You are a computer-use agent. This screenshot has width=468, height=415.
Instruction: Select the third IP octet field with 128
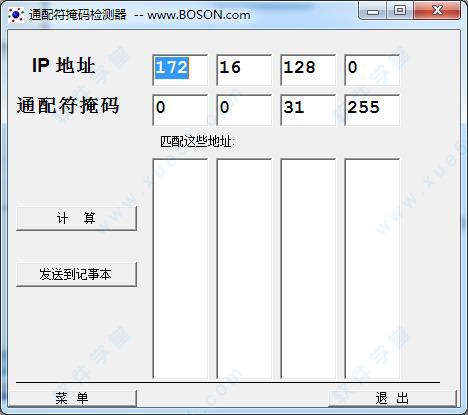point(308,70)
